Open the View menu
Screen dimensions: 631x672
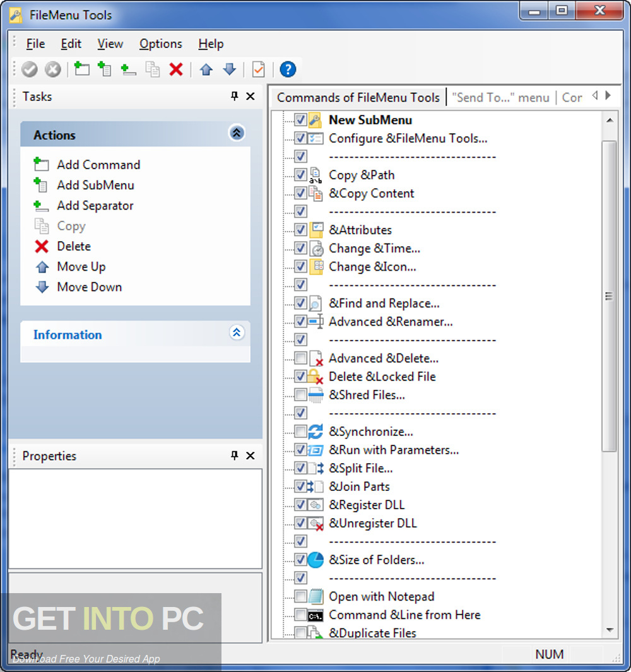click(x=110, y=44)
